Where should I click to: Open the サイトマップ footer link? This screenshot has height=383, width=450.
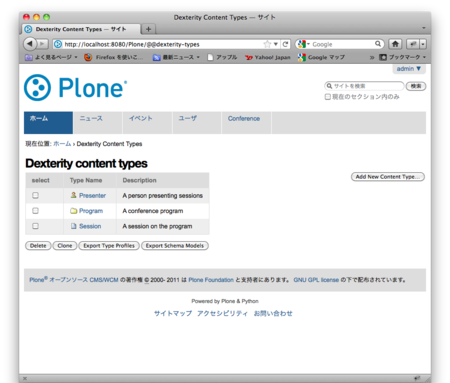173,313
